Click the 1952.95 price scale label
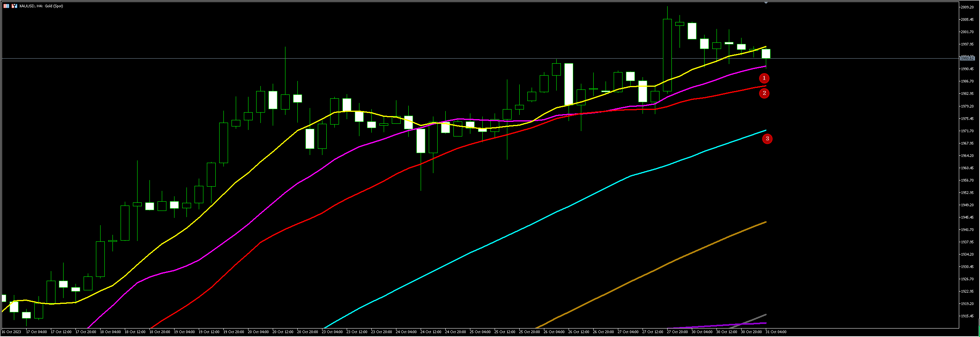 coord(967,193)
